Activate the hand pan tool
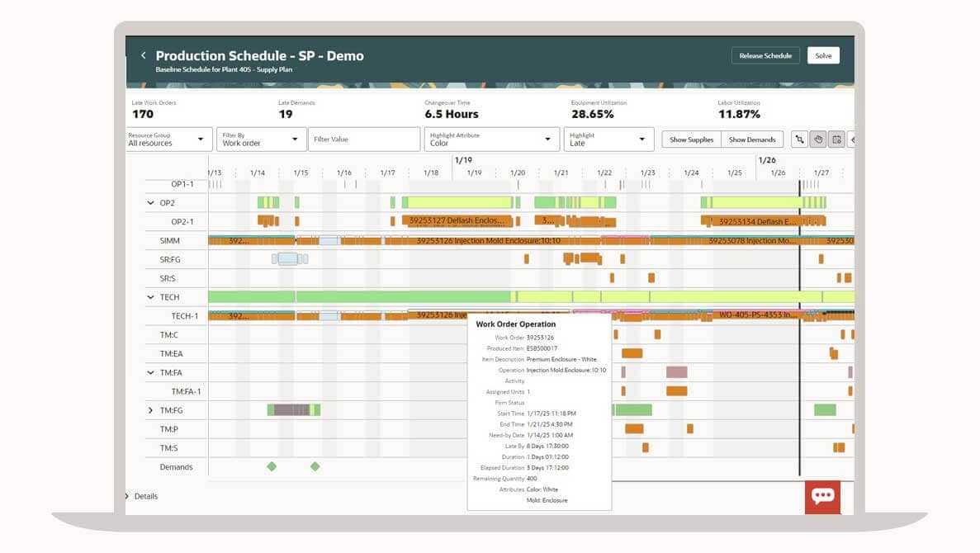This screenshot has height=553, width=980. (817, 139)
